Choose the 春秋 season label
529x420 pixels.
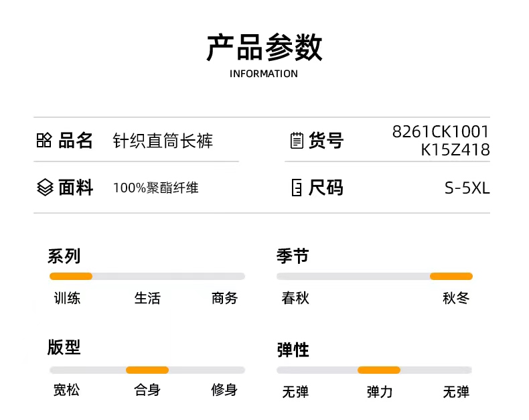(x=295, y=298)
